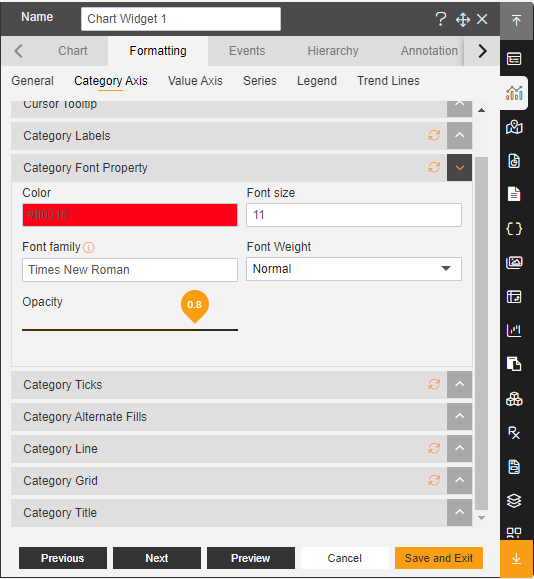The height and width of the screenshot is (579, 534).
Task: Click the Font family input field
Action: click(130, 270)
